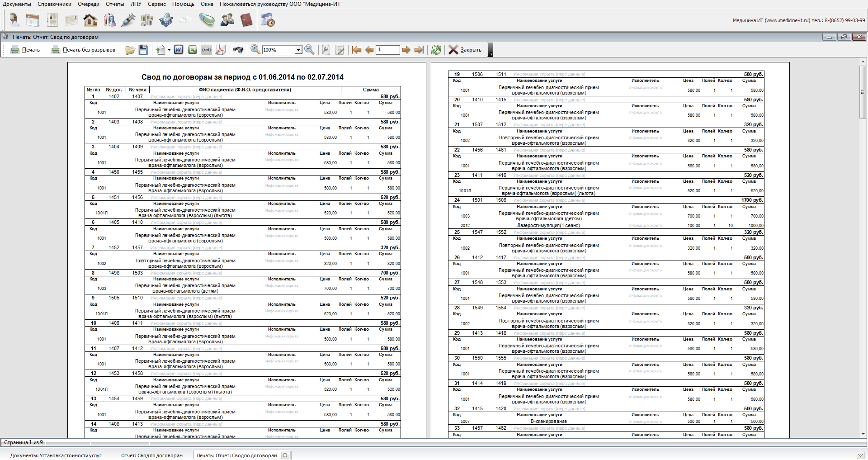The image size is (868, 460).
Task: Open the two businessmen staff icon
Action: click(x=227, y=20)
